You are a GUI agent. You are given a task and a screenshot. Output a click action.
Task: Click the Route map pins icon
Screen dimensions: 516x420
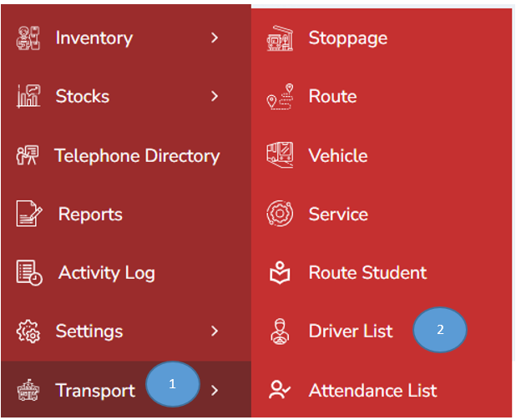tap(280, 96)
